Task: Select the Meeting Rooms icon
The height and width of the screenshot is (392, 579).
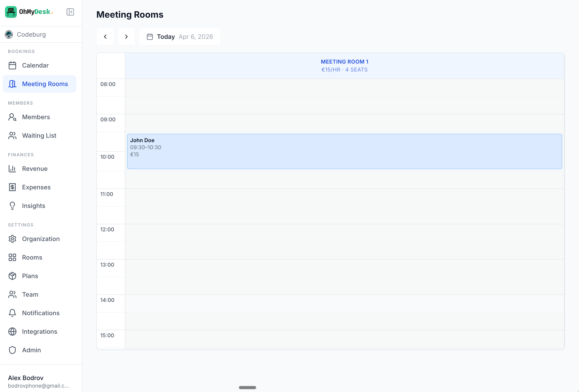Action: (x=12, y=84)
